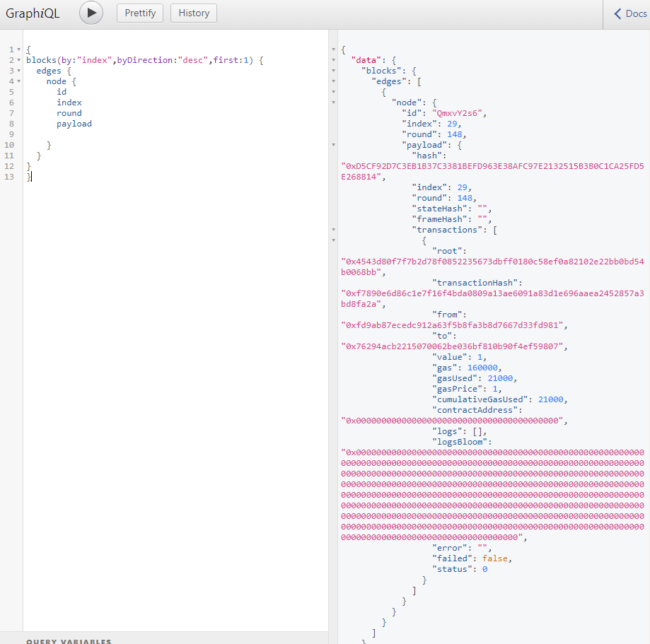
Task: Click the "payload" field in the query
Action: pos(74,124)
